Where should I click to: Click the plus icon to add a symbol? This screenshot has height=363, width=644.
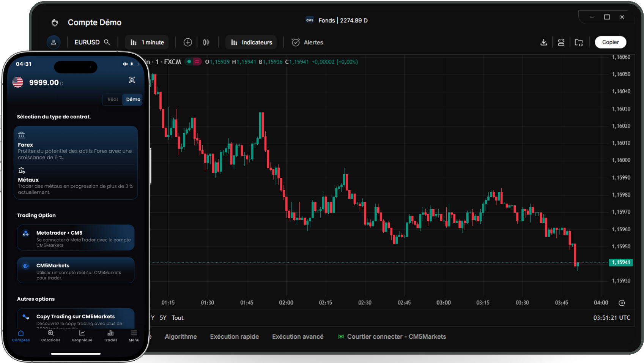(x=187, y=42)
